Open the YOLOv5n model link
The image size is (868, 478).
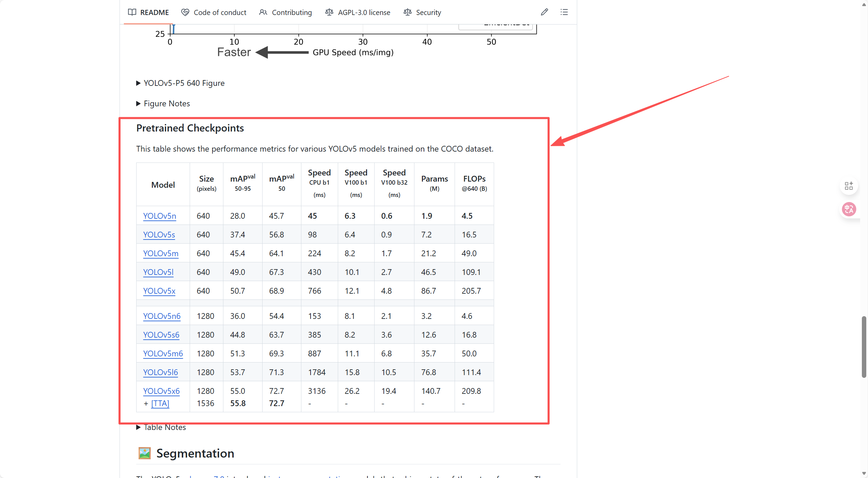point(159,216)
